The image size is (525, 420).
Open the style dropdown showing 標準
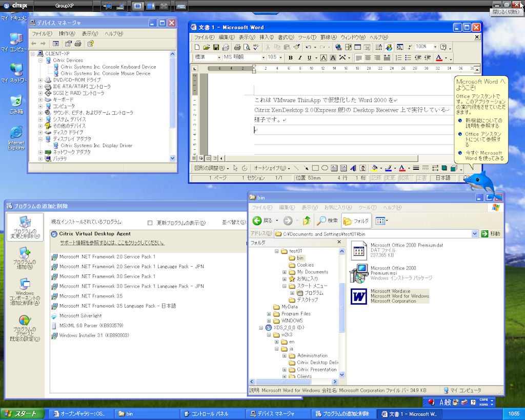[x=219, y=57]
